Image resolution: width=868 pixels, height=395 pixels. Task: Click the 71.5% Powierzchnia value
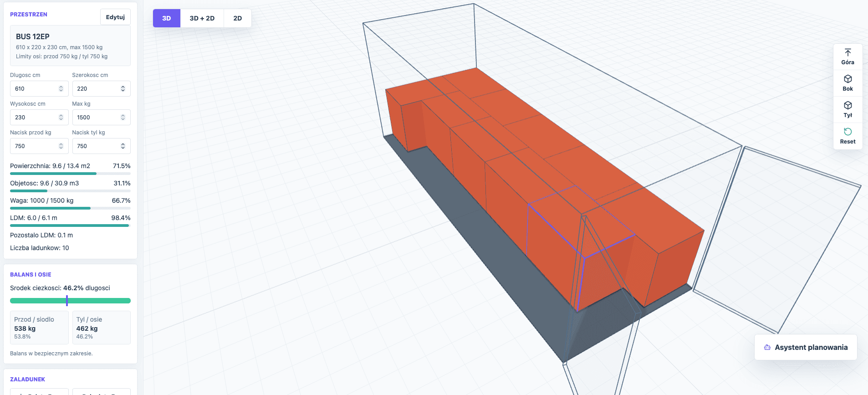tap(122, 166)
